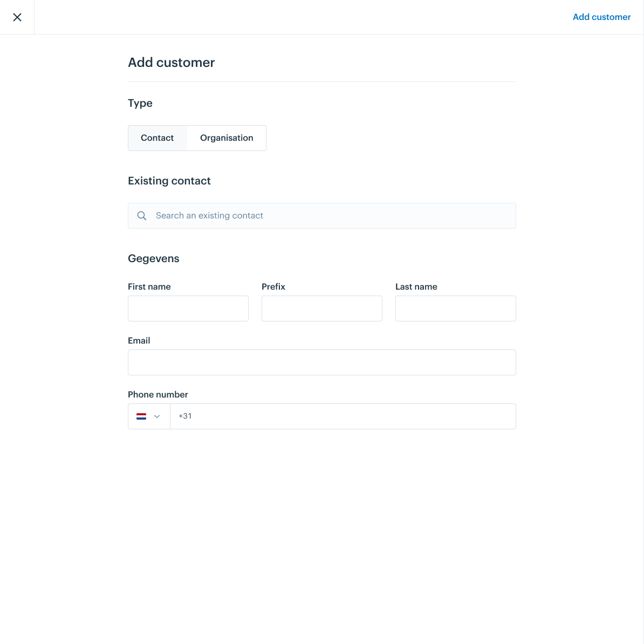Click the Existing contact section heading
The image size is (644, 644).
tap(169, 181)
